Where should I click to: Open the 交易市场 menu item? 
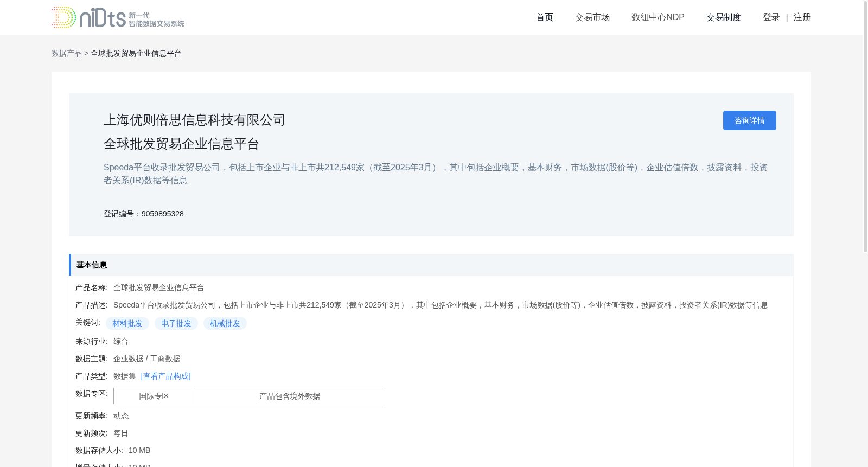[592, 17]
